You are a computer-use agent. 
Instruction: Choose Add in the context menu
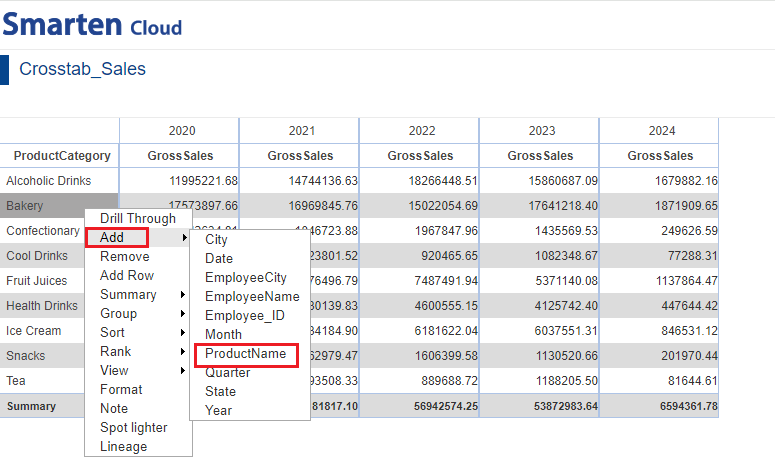[112, 238]
